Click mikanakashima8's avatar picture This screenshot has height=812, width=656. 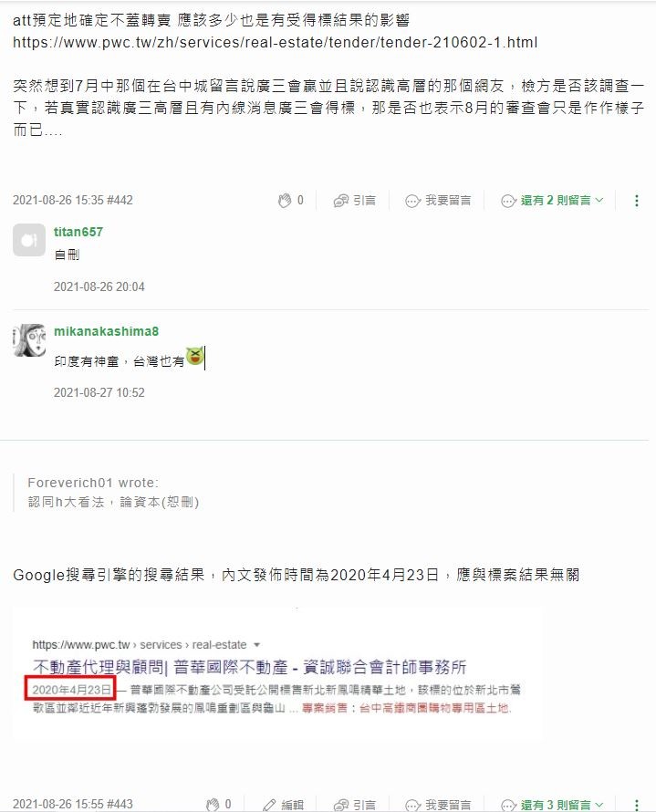click(x=29, y=339)
